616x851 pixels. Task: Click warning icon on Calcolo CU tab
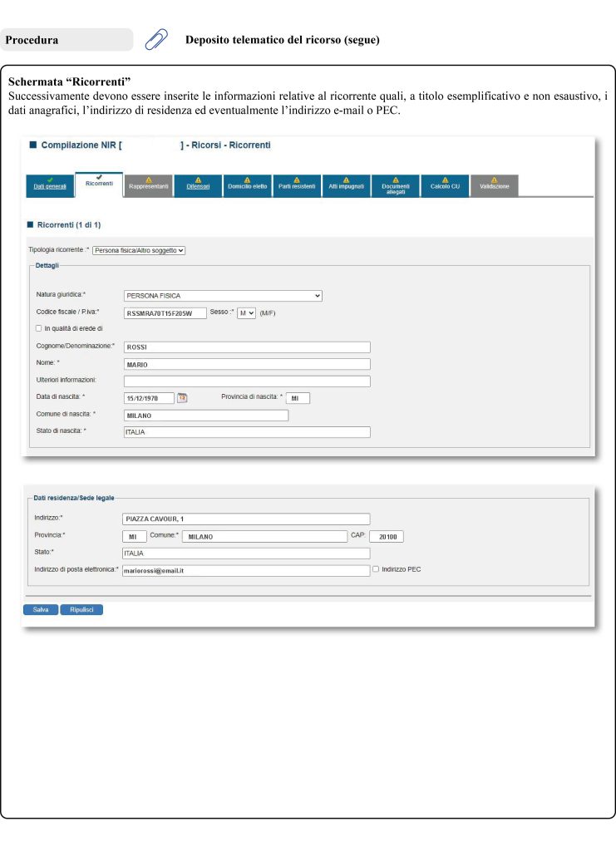coord(445,179)
